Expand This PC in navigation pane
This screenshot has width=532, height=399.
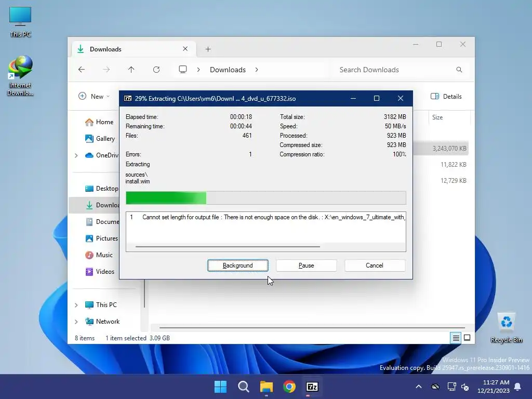[76, 305]
